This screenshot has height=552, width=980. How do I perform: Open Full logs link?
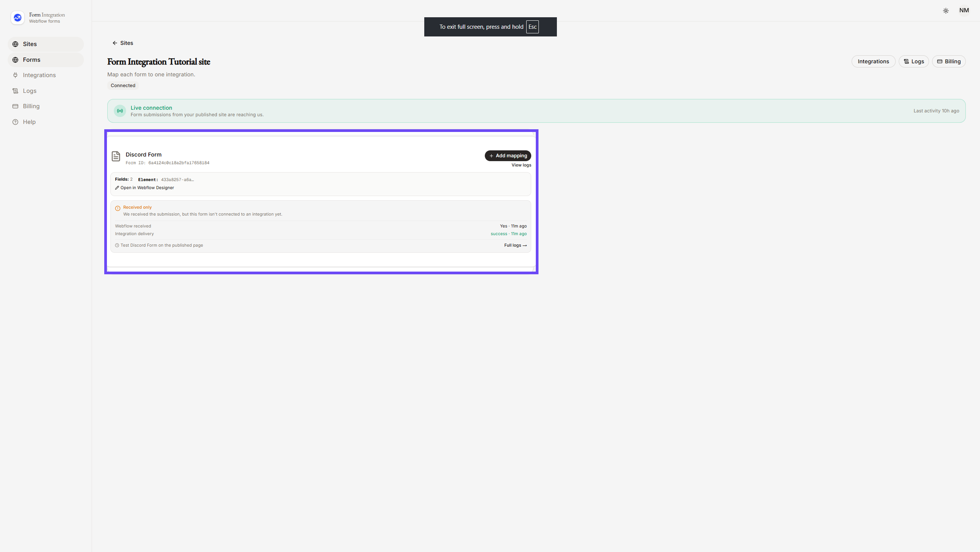point(515,246)
